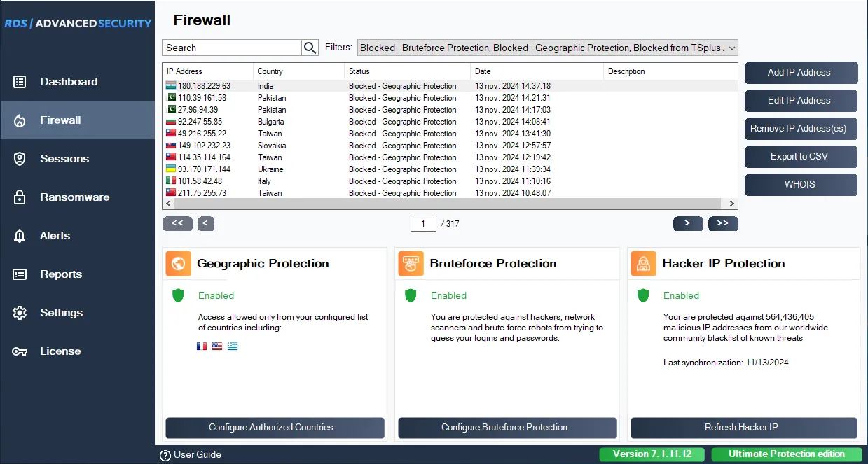Image resolution: width=868 pixels, height=464 pixels.
Task: Navigate to the Sessions page
Action: pos(64,159)
